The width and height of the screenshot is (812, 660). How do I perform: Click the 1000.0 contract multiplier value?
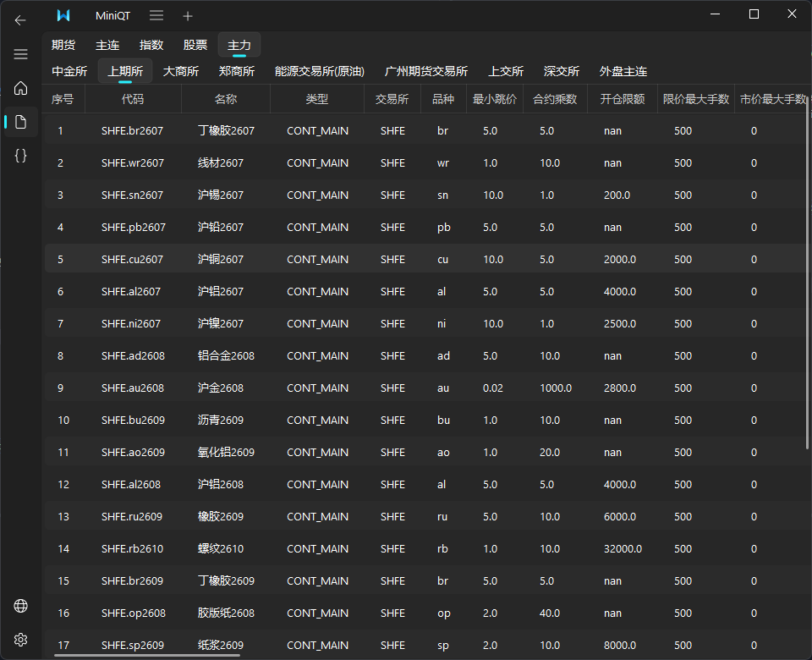[556, 388]
